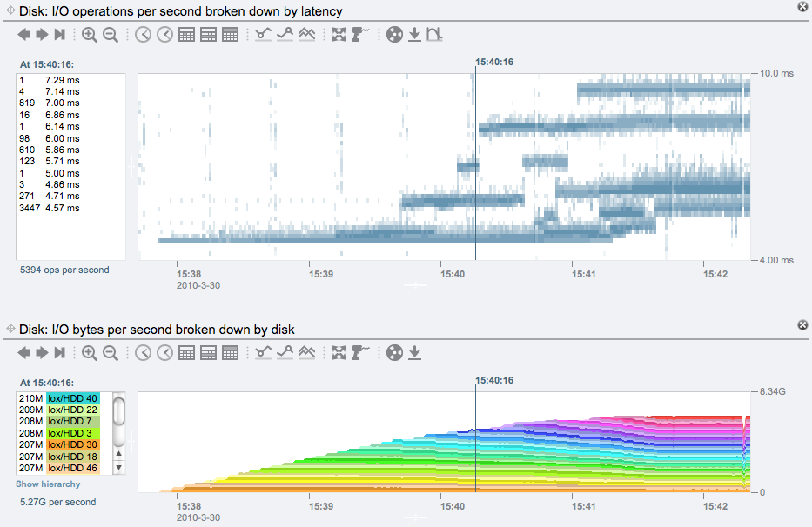The height and width of the screenshot is (527, 812).
Task: Click back arrow in latency graph toolbar
Action: 24,35
